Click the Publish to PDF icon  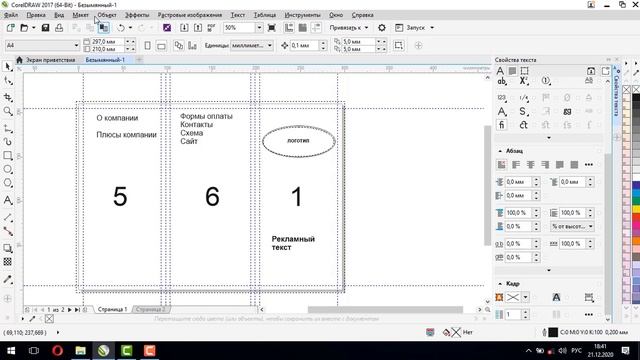click(x=211, y=28)
